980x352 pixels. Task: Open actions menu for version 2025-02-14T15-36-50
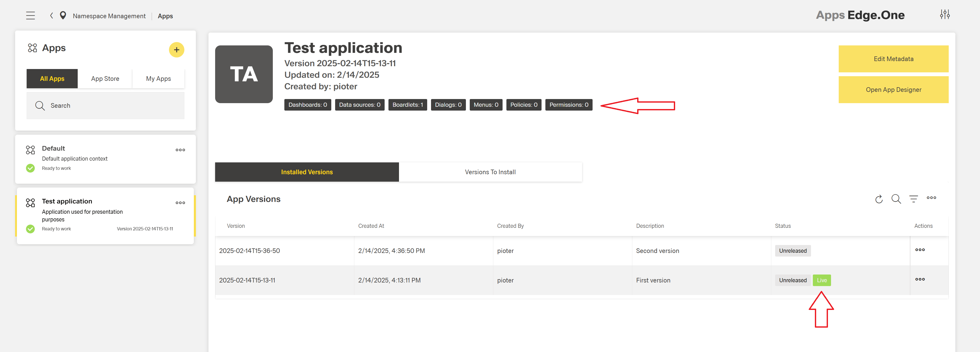pos(920,250)
